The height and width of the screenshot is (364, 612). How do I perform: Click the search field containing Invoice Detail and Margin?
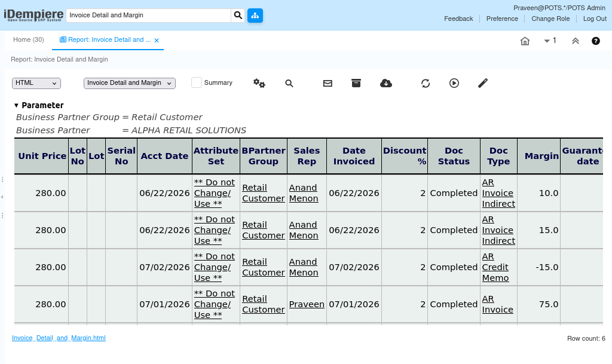148,15
